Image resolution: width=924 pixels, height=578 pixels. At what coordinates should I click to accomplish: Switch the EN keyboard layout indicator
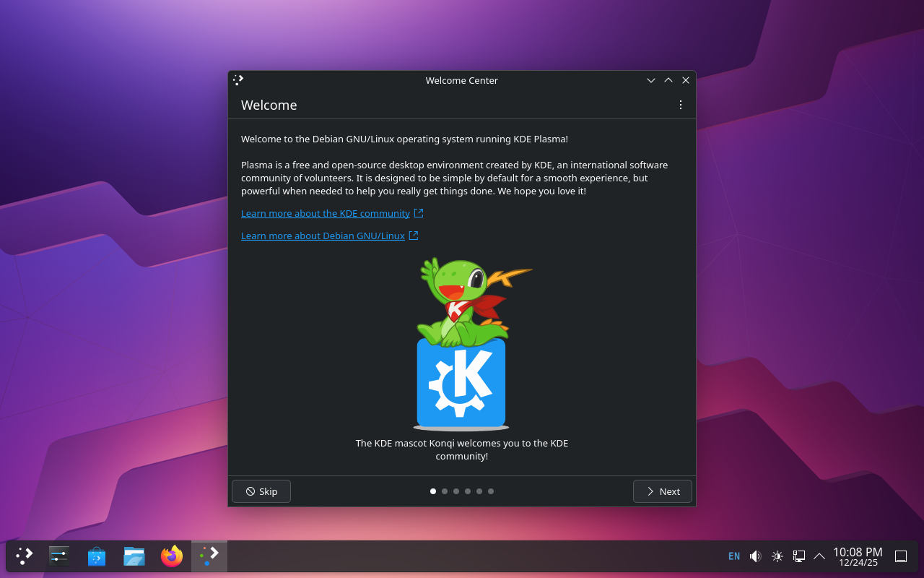point(734,556)
